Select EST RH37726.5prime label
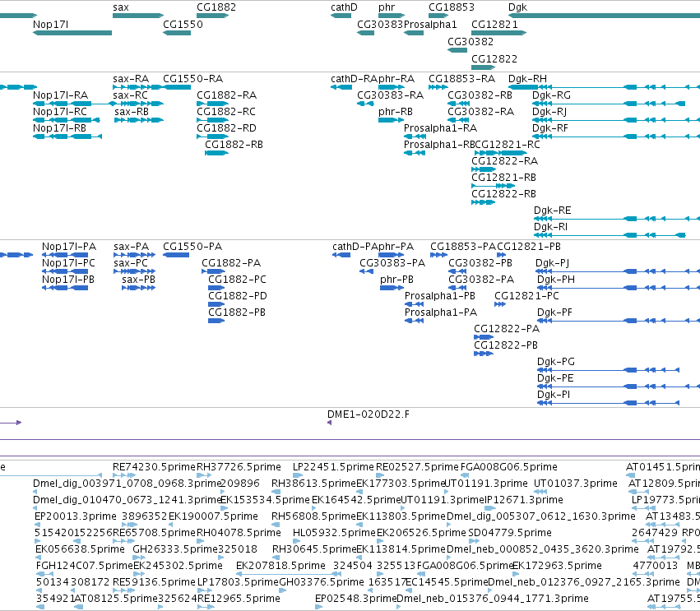This screenshot has height=611, width=700. coord(239,467)
